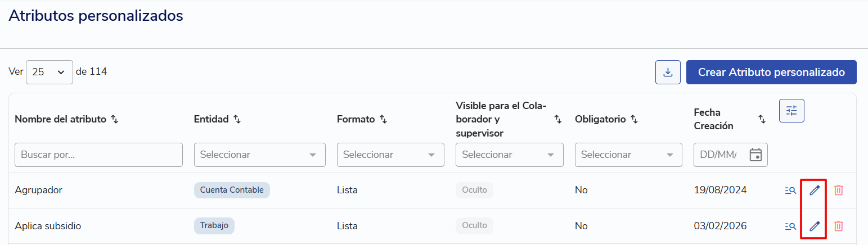Expand the Entidad Seleccionar dropdown

coord(260,155)
